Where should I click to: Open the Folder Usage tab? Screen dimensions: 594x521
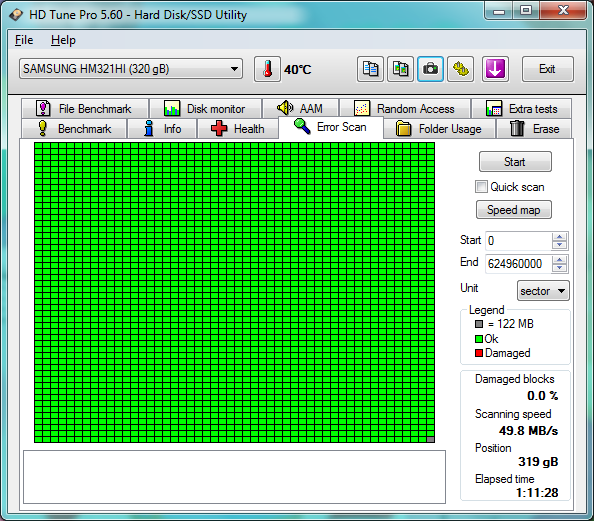pyautogui.click(x=439, y=129)
